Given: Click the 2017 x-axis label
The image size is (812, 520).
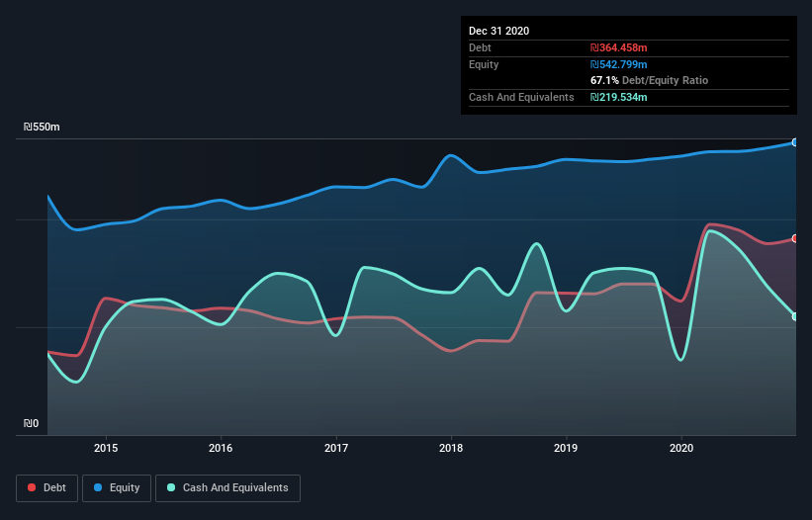Looking at the screenshot, I should coord(336,448).
